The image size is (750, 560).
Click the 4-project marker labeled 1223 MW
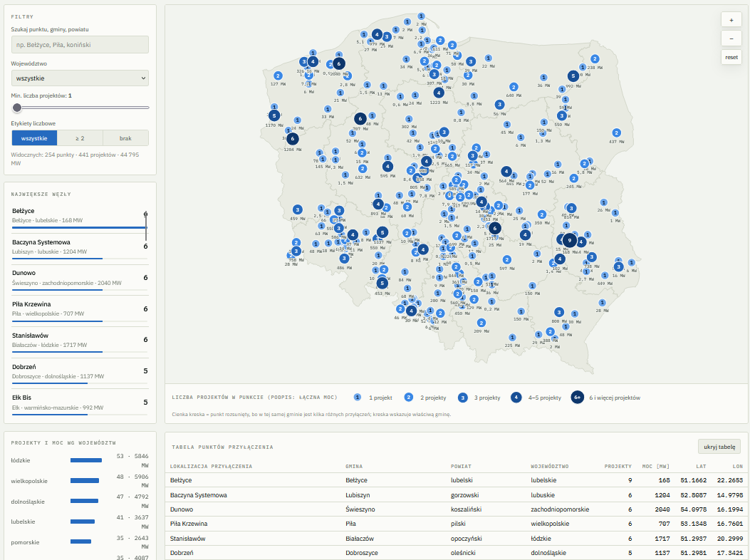point(439,93)
